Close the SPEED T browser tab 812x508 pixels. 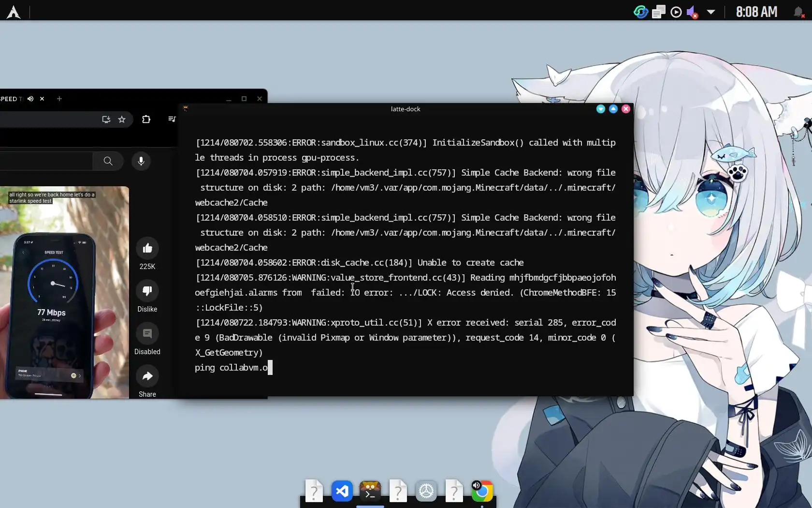click(42, 99)
